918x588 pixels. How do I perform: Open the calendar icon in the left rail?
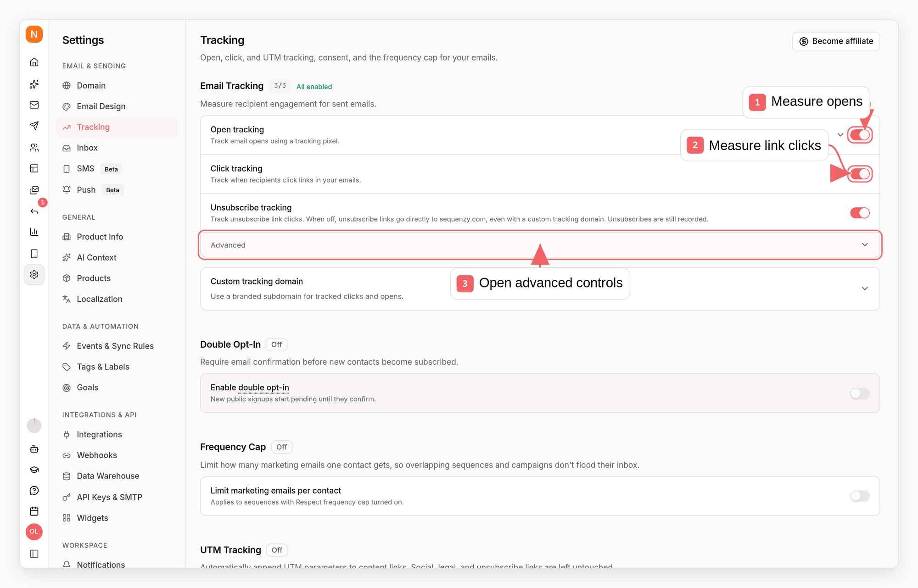coord(34,511)
